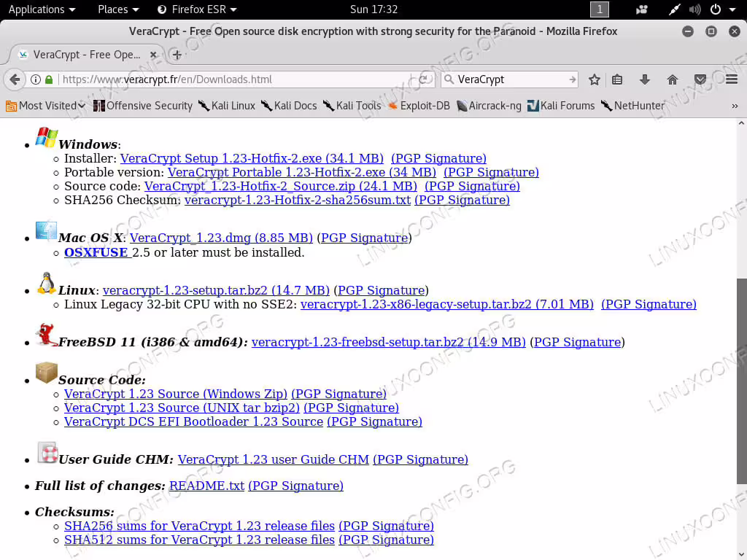Focus the VeraCrypt search field
Image resolution: width=747 pixels, height=560 pixels.
point(511,79)
